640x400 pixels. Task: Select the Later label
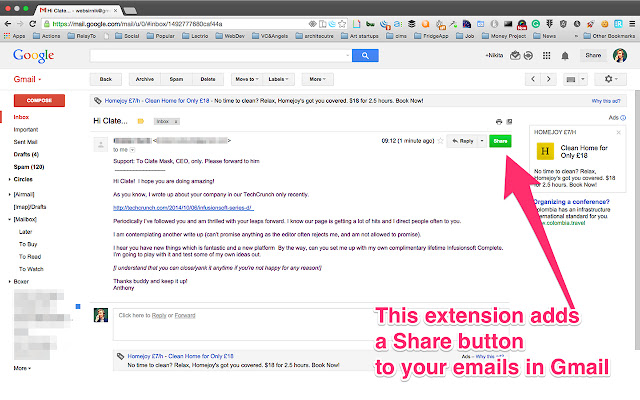pyautogui.click(x=25, y=232)
